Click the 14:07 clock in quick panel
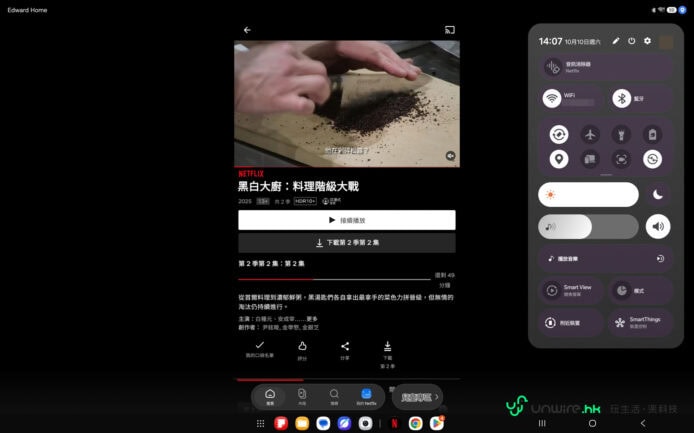694x433 pixels. [550, 41]
